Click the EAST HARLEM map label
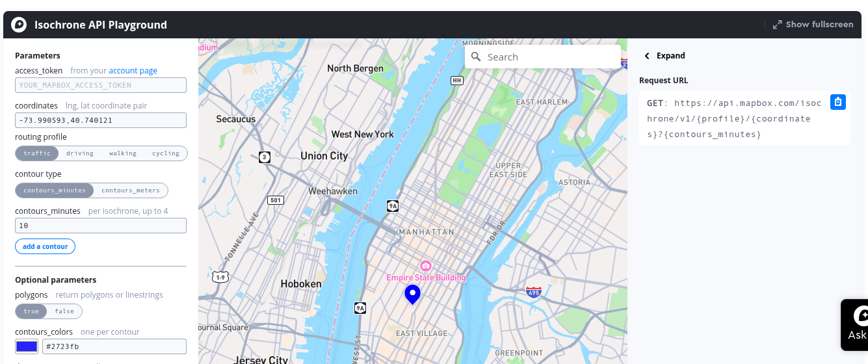Viewport: 868px width, 364px height. (542, 102)
